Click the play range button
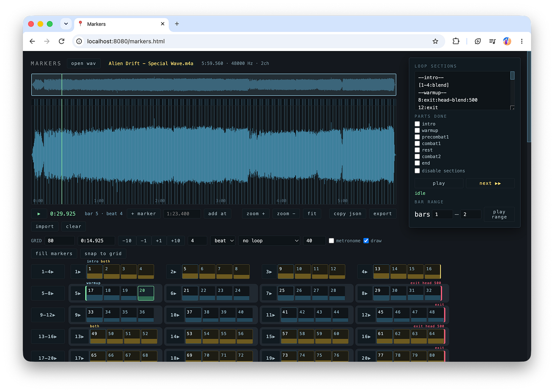The height and width of the screenshot is (392, 554). click(499, 214)
